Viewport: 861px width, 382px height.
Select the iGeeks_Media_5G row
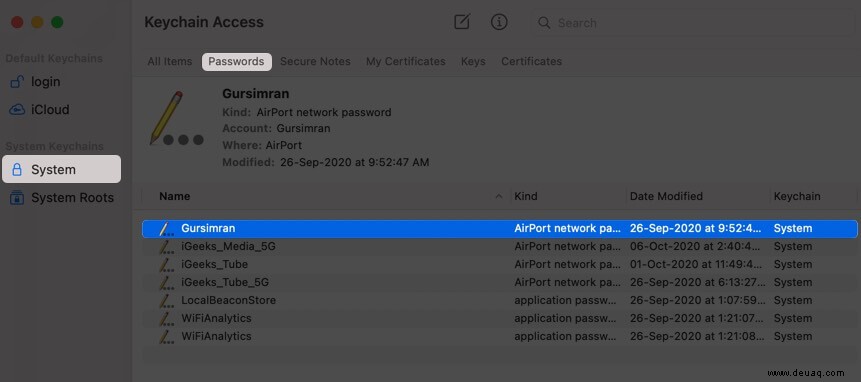click(x=500, y=246)
